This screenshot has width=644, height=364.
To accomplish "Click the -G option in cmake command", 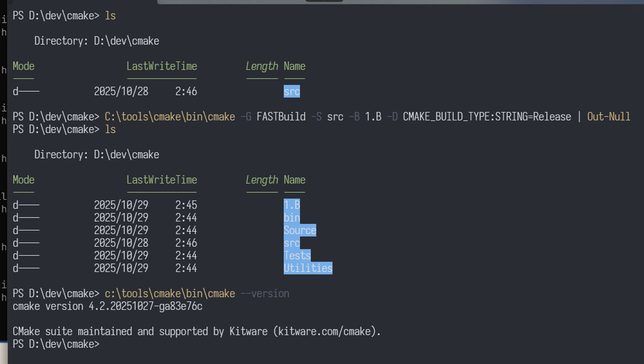I will (246, 116).
